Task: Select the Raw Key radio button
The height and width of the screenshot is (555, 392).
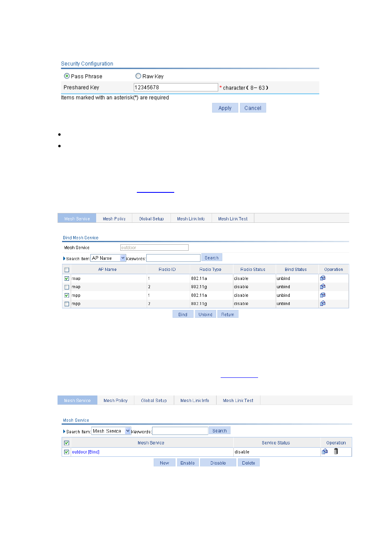Action: 138,76
